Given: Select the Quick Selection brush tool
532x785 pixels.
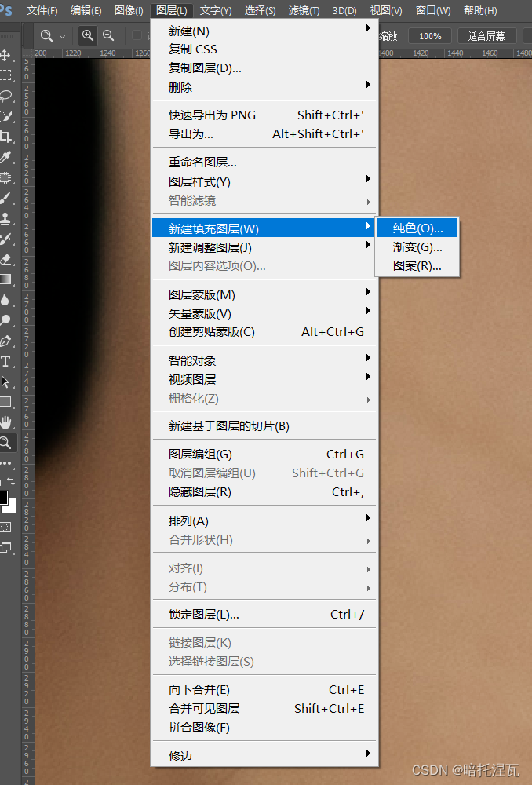Looking at the screenshot, I should 5,117.
